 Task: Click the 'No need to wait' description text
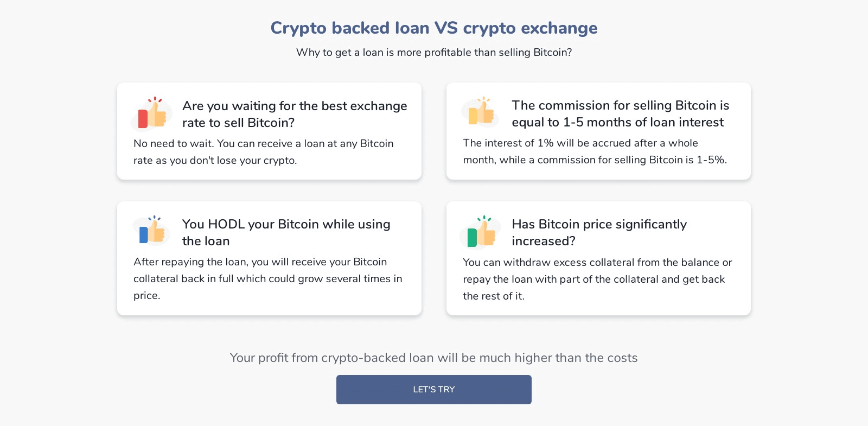tap(264, 152)
